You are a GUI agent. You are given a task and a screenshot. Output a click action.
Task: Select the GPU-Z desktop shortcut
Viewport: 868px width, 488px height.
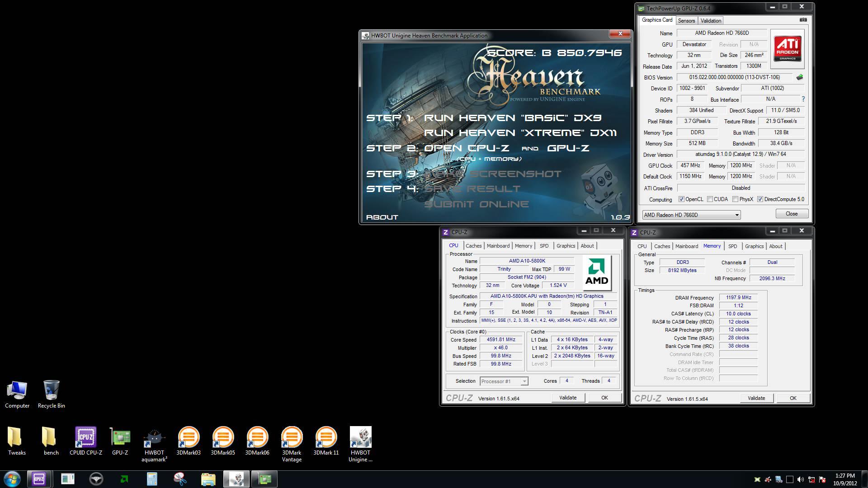pyautogui.click(x=120, y=441)
